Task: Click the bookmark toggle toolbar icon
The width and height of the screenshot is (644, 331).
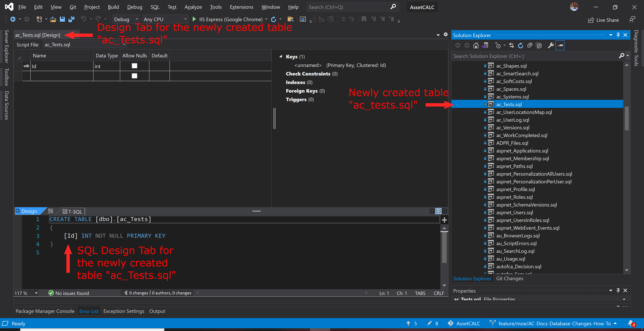Action: pyautogui.click(x=364, y=19)
